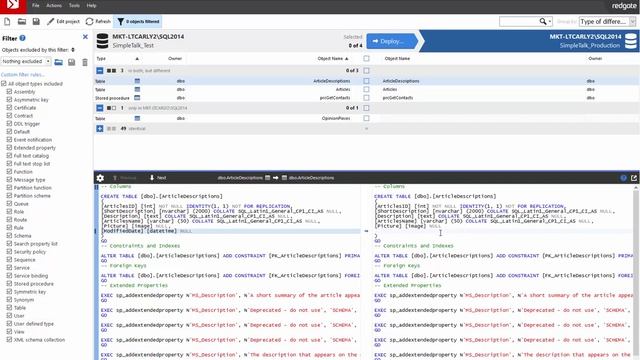Viewport: 640px width, 360px height.
Task: Open the Type of difference group-by dropdown
Action: pos(607,21)
